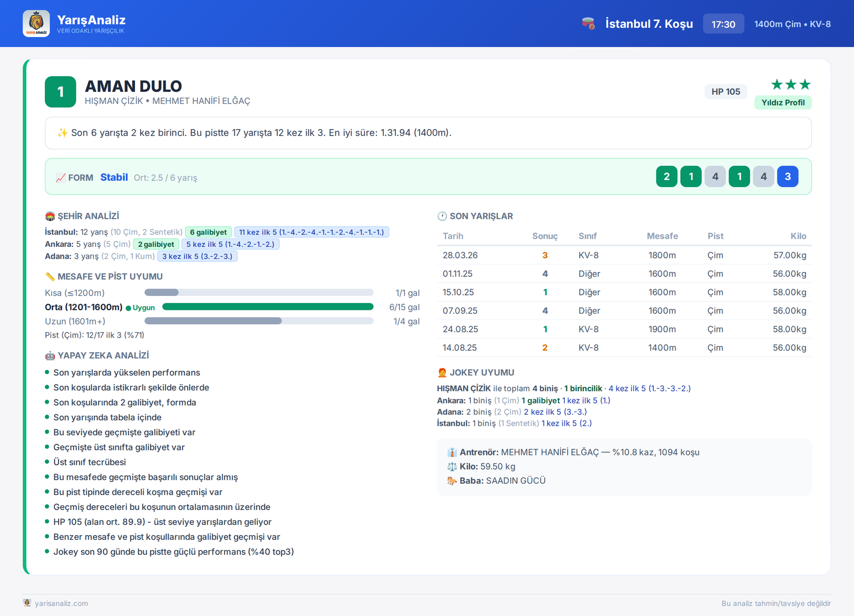The image size is (854, 616).
Task: Click the 1900m distance cell
Action: [x=662, y=329]
